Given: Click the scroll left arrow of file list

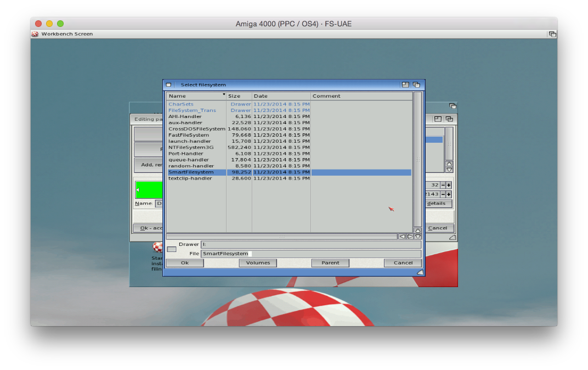Looking at the screenshot, I should coord(402,237).
